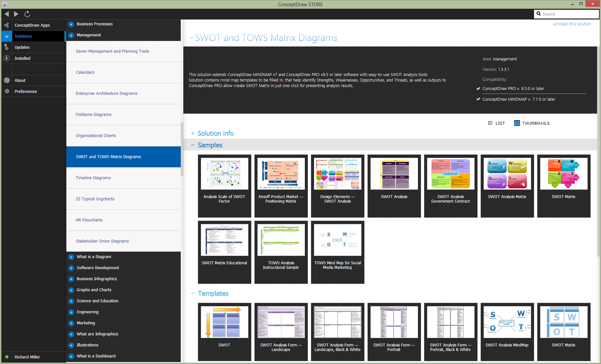Click the Thumbnails view icon
The width and height of the screenshot is (601, 364).
(517, 123)
